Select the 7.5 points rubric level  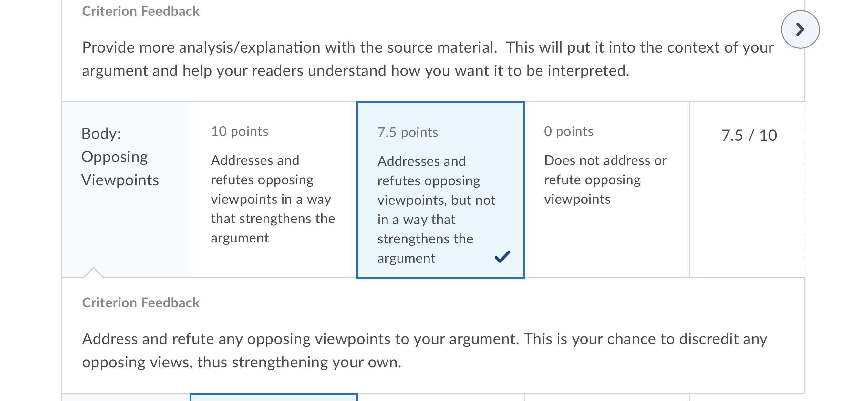[x=440, y=190]
